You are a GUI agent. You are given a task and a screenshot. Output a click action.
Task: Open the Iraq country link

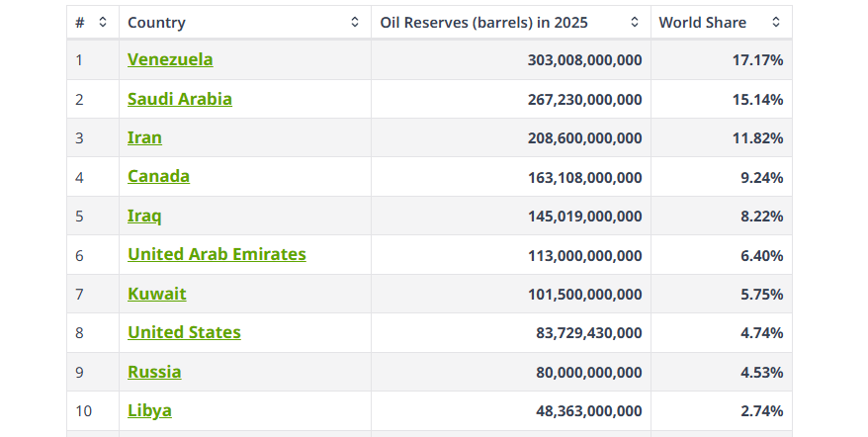point(144,216)
